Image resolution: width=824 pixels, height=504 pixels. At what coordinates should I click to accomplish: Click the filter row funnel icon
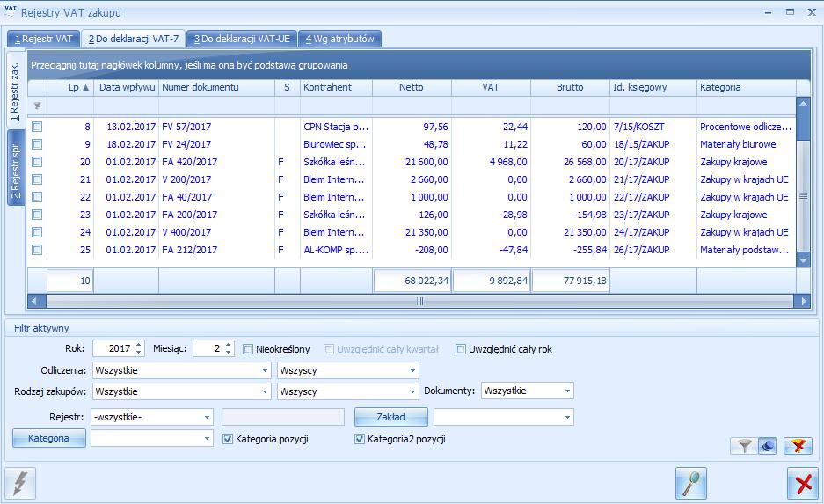pyautogui.click(x=37, y=106)
